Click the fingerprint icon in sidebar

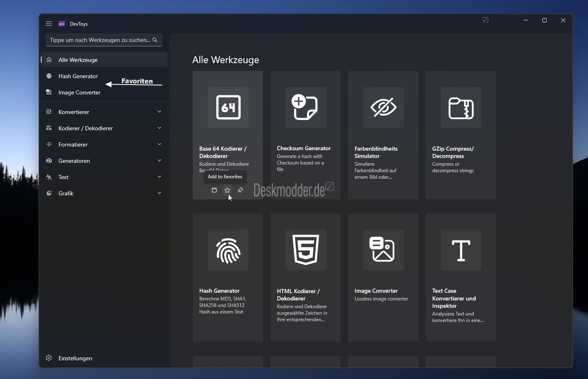[x=49, y=76]
